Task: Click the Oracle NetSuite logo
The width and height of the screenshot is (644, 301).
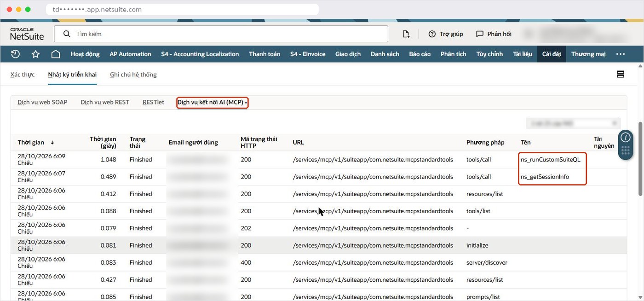Action: click(x=27, y=34)
